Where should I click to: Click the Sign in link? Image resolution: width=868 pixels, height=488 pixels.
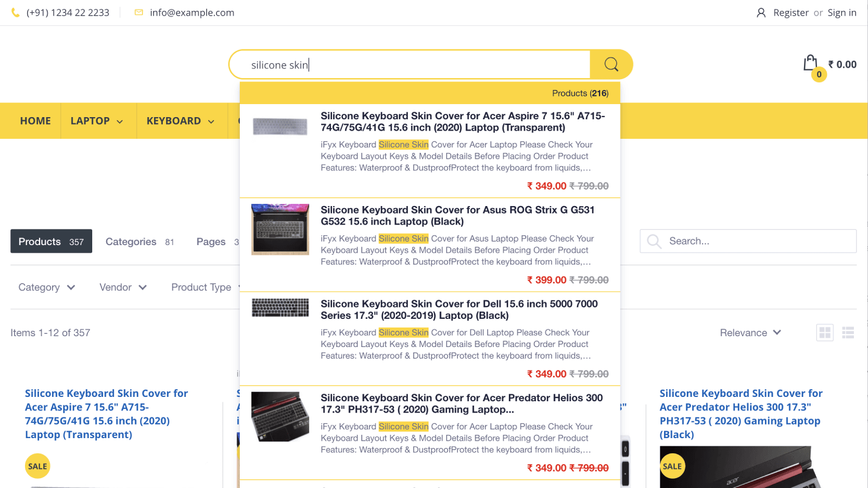click(841, 12)
